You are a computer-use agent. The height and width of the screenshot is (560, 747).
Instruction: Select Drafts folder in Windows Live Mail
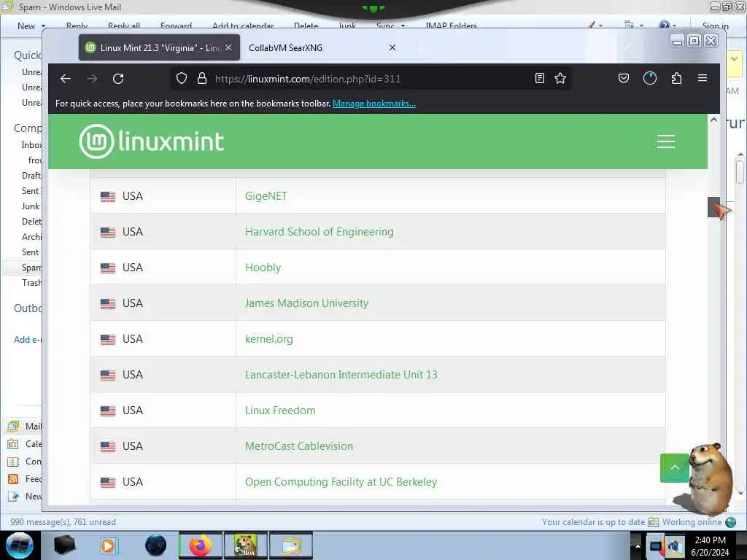pyautogui.click(x=31, y=176)
